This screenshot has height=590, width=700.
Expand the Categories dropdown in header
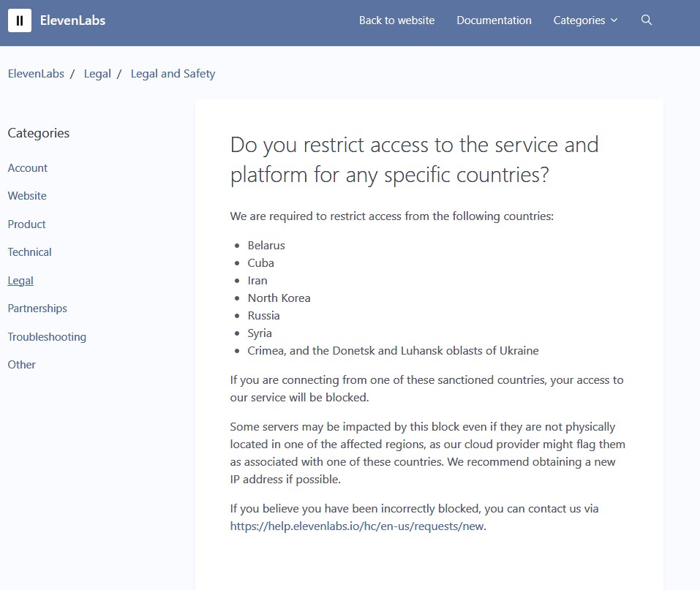(x=585, y=20)
